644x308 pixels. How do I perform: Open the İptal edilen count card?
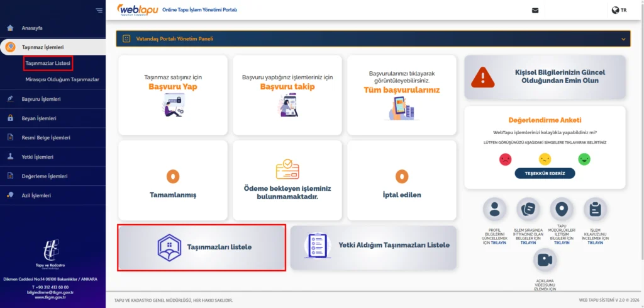(402, 180)
